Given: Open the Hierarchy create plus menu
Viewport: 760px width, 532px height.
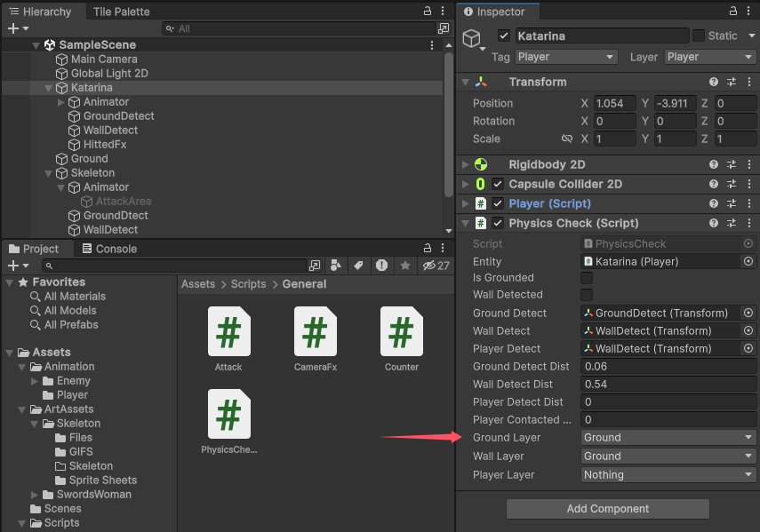Looking at the screenshot, I should (18, 28).
